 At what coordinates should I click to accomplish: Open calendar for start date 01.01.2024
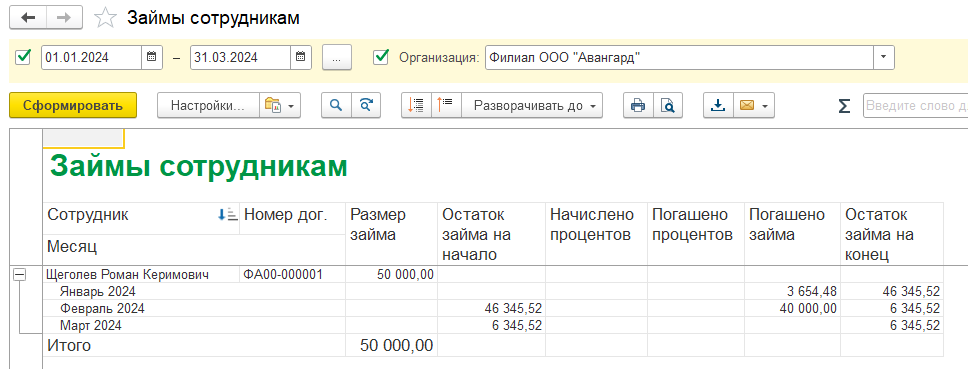[152, 57]
